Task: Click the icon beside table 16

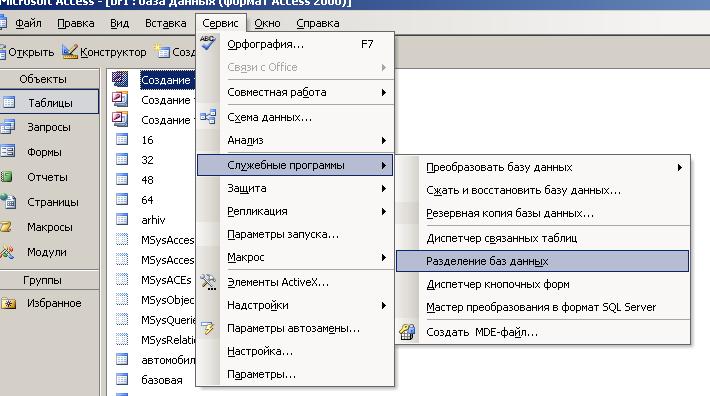Action: tap(122, 139)
